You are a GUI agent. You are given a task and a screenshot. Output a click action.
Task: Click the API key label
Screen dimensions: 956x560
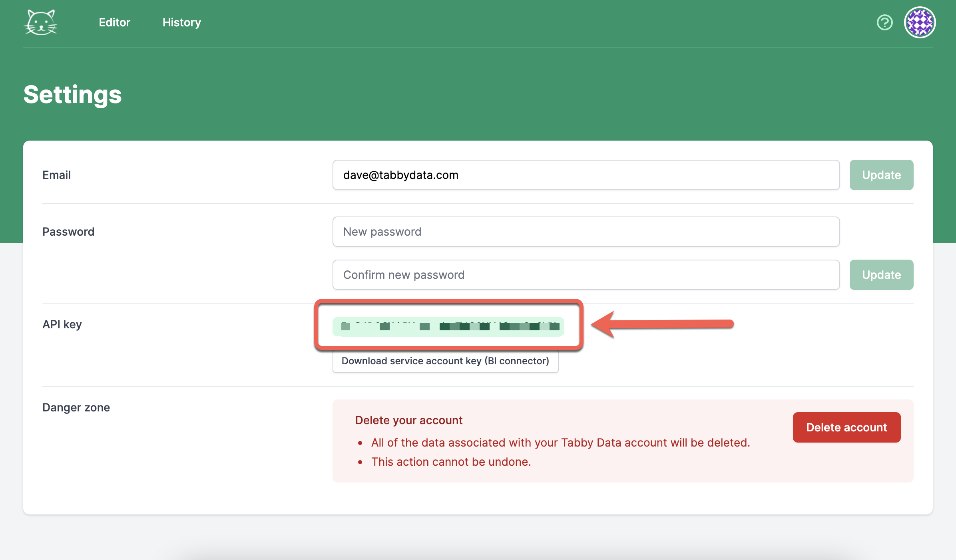click(x=62, y=324)
